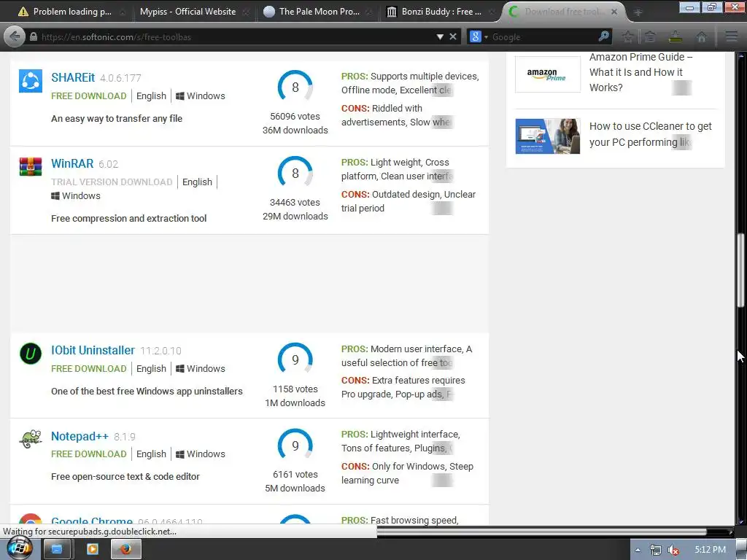Click IObit Uninstaller rating circle showing 9

click(295, 359)
